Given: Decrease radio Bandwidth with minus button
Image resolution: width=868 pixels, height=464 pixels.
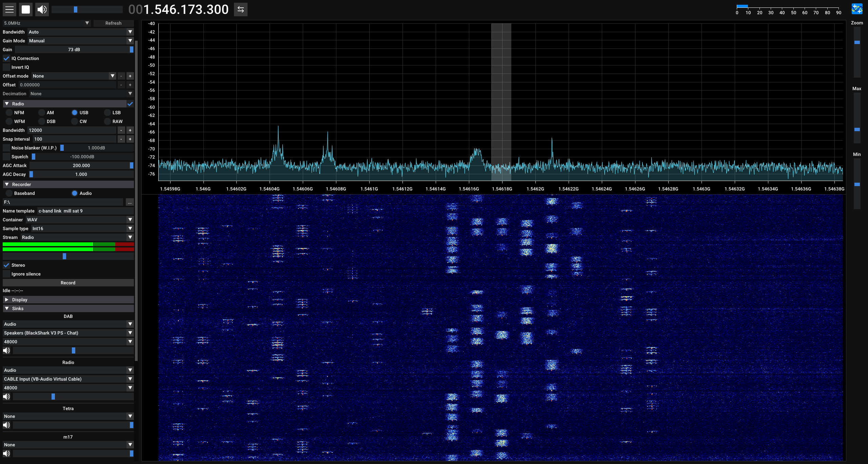Looking at the screenshot, I should coord(121,130).
